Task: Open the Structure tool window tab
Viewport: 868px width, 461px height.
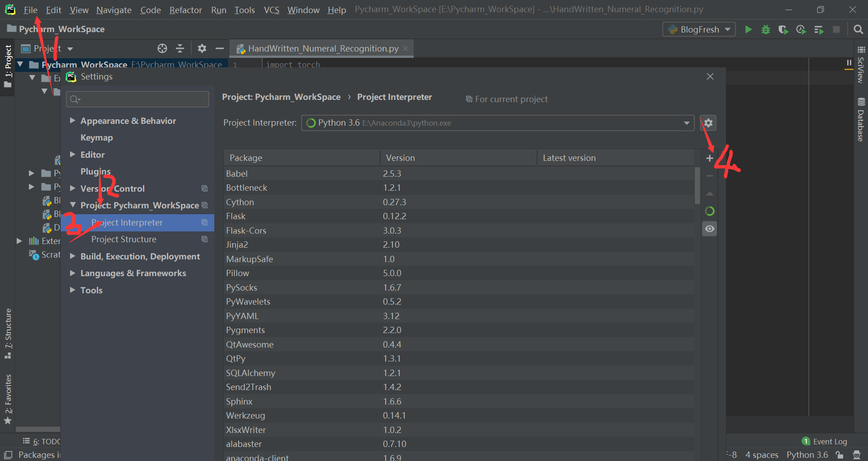Action: (8, 334)
